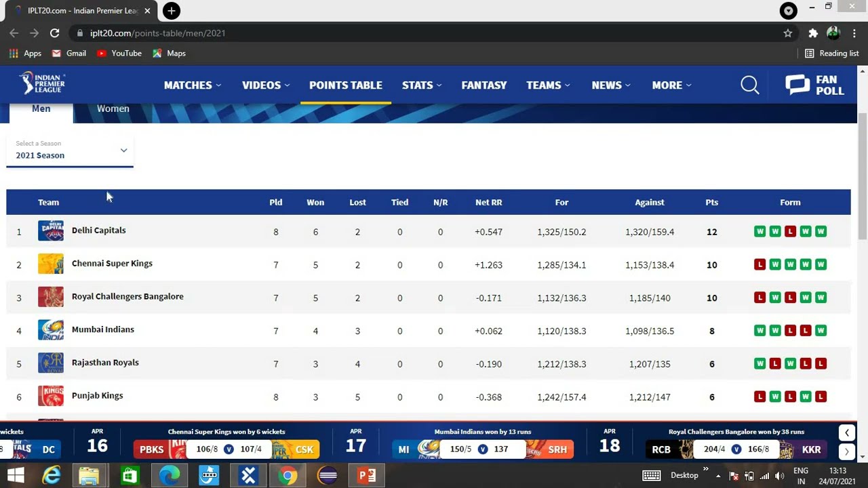The height and width of the screenshot is (488, 868).
Task: Click the Net RR column header
Action: [488, 202]
